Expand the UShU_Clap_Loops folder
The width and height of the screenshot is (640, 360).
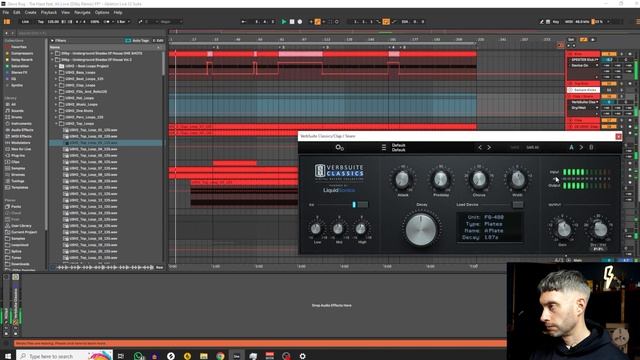[x=56, y=85]
